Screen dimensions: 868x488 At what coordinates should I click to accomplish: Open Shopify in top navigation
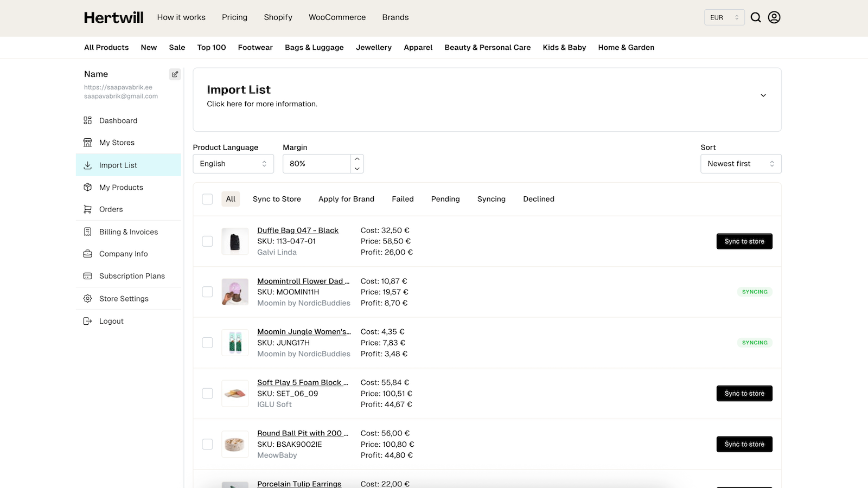click(278, 17)
